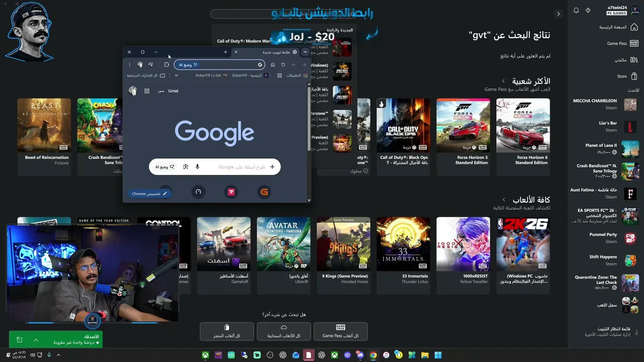The width and height of the screenshot is (644, 362).
Task: Expand the Most Popular section chevron
Action: tap(503, 81)
